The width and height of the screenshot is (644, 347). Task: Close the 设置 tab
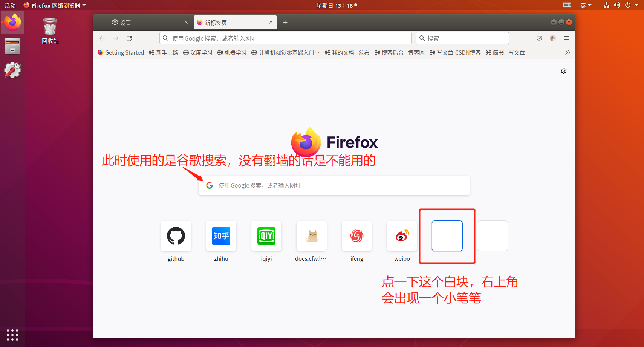[x=186, y=22]
